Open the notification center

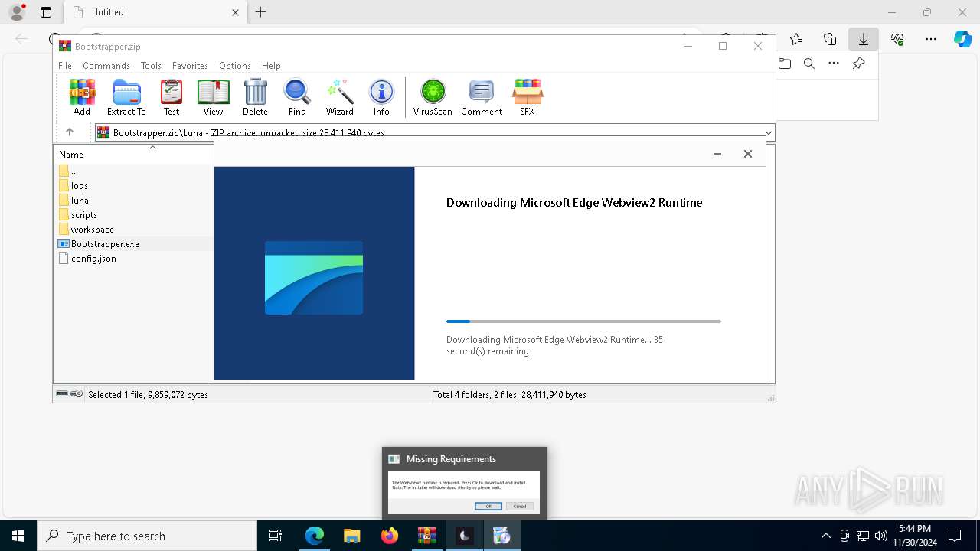click(x=955, y=536)
